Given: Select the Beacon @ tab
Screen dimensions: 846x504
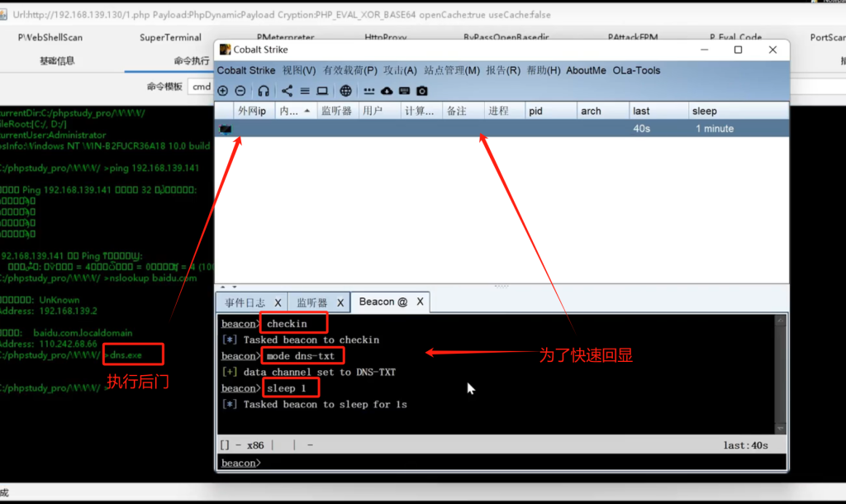Looking at the screenshot, I should pyautogui.click(x=383, y=302).
